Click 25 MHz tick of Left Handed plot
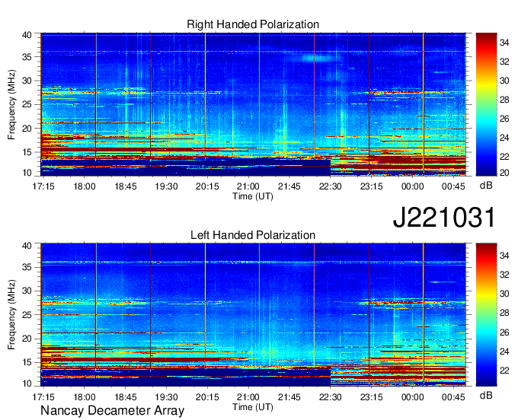This screenshot has width=518, height=420. pyautogui.click(x=27, y=315)
